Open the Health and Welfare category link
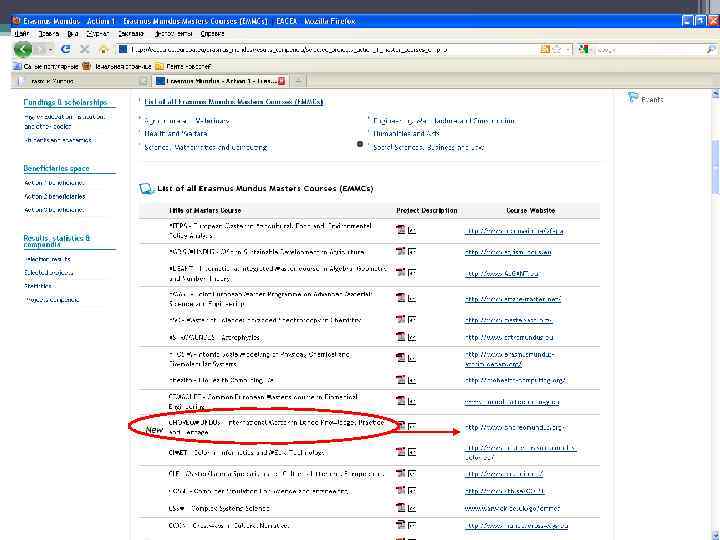 click(x=176, y=133)
